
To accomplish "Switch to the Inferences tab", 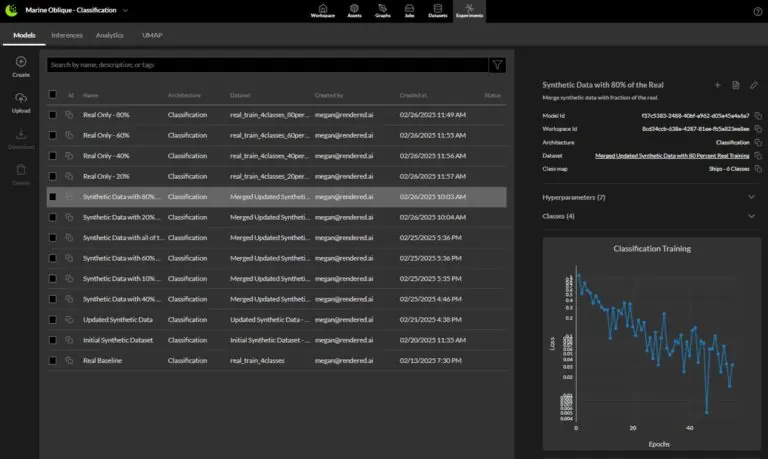I will pos(67,35).
